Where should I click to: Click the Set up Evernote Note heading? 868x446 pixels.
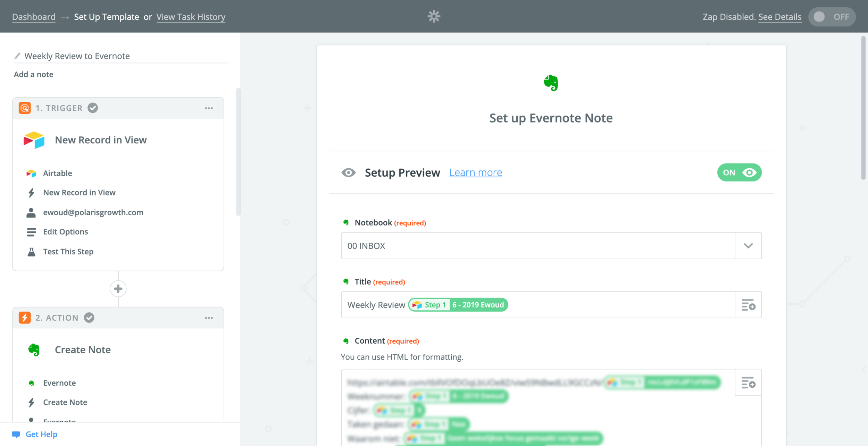[x=551, y=118]
